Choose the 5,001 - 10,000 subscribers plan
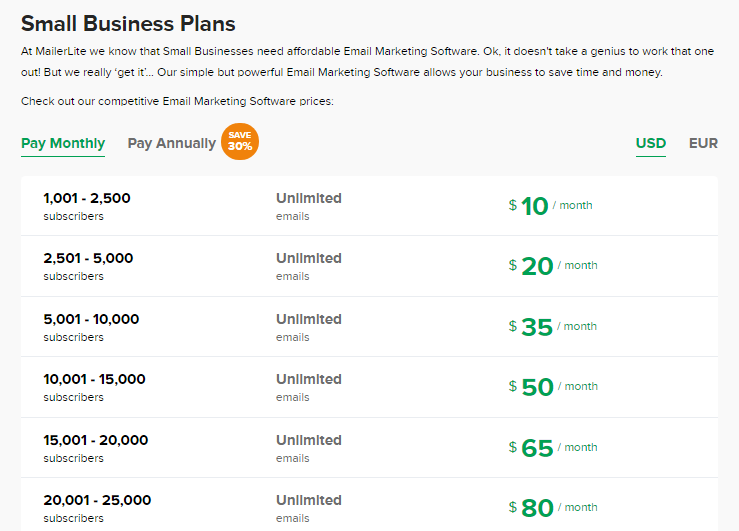The height and width of the screenshot is (531, 739). pyautogui.click(x=370, y=327)
